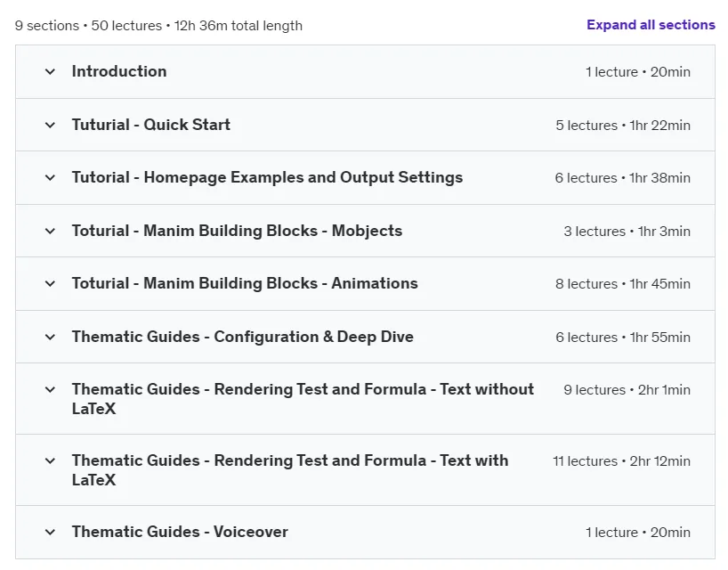Open Toturial - Manim Building Blocks - Mobjects title

pos(237,231)
